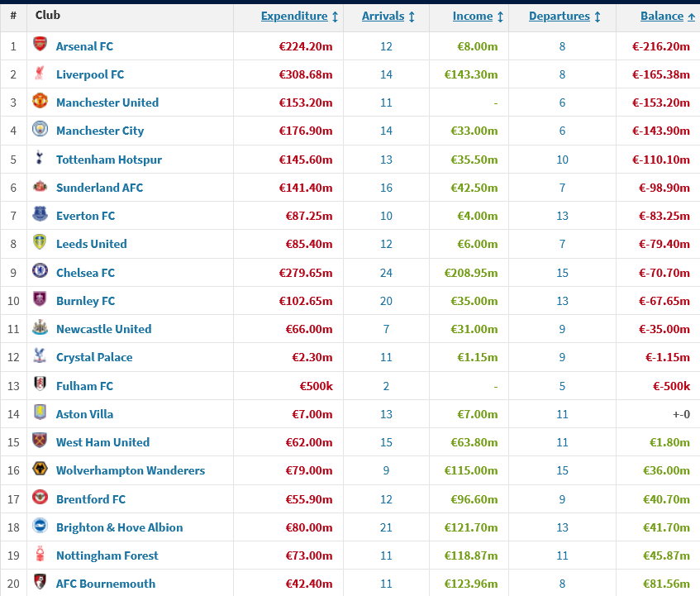Open the Leeds United club link
The image size is (700, 596).
click(92, 244)
